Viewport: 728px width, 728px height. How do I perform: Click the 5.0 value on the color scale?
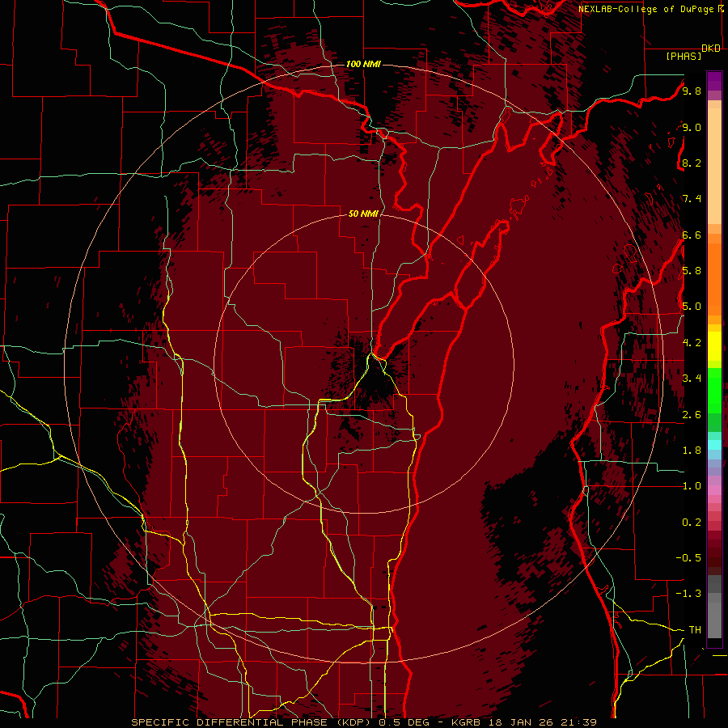[692, 307]
